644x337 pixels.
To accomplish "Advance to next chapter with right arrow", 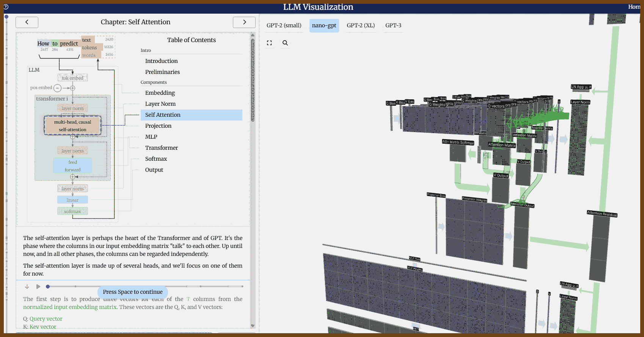I will pos(244,22).
